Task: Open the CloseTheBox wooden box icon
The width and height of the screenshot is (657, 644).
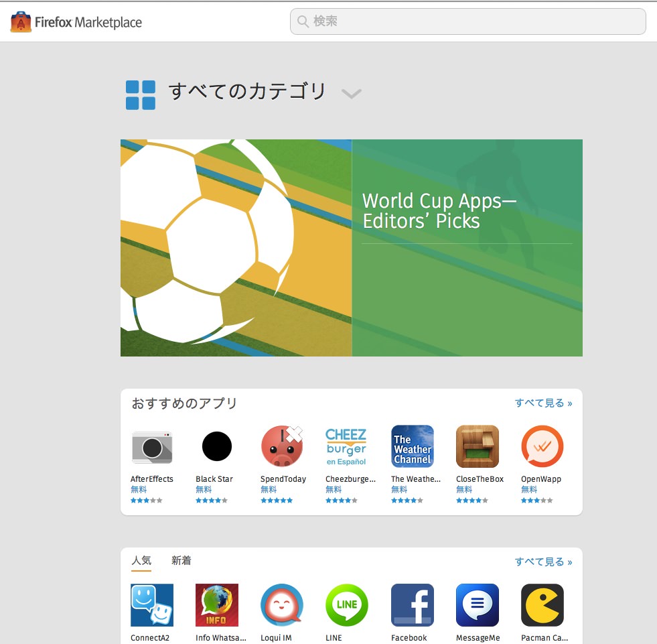Action: [x=478, y=446]
